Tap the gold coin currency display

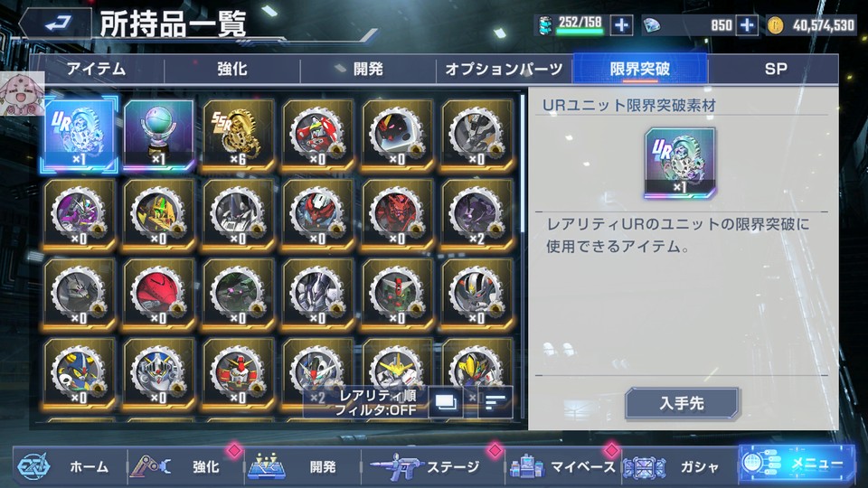click(810, 25)
